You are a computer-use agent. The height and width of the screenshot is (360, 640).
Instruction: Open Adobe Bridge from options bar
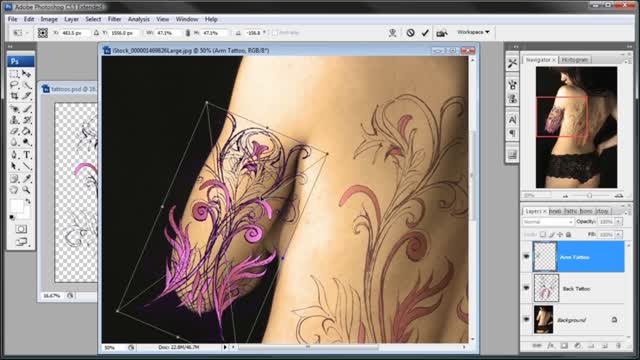(441, 33)
